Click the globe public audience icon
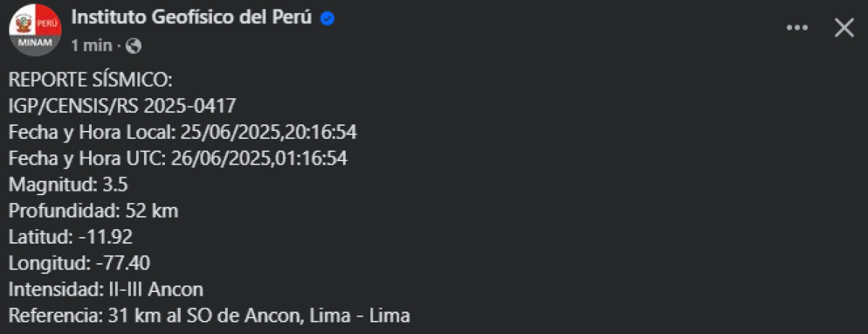The image size is (868, 334). click(133, 46)
